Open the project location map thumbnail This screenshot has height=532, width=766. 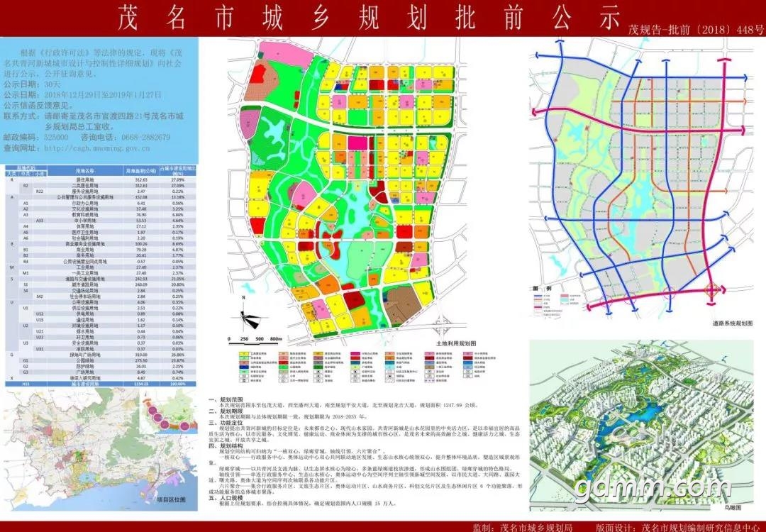click(x=101, y=450)
